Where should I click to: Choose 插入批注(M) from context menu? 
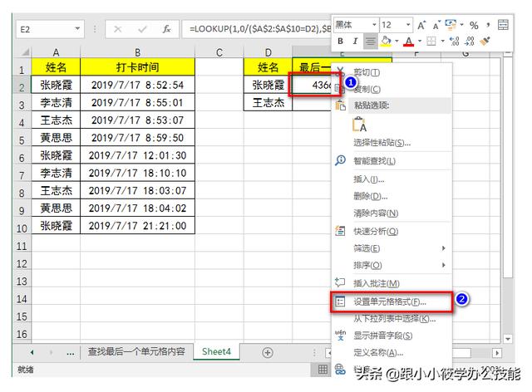[x=392, y=283]
